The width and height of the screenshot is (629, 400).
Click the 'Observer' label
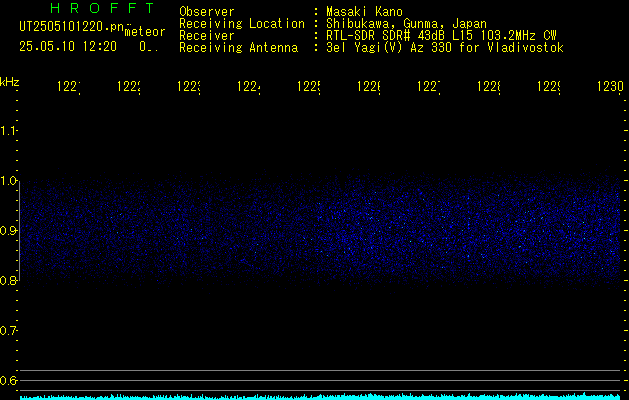[207, 12]
